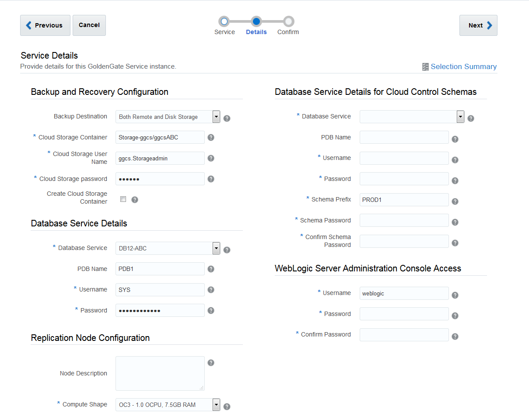This screenshot has height=420, width=529.
Task: Click inside the Node Description text area
Action: click(x=160, y=373)
